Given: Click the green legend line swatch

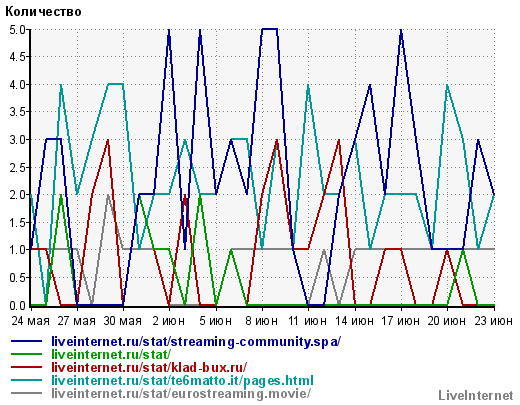Looking at the screenshot, I should [x=27, y=354].
